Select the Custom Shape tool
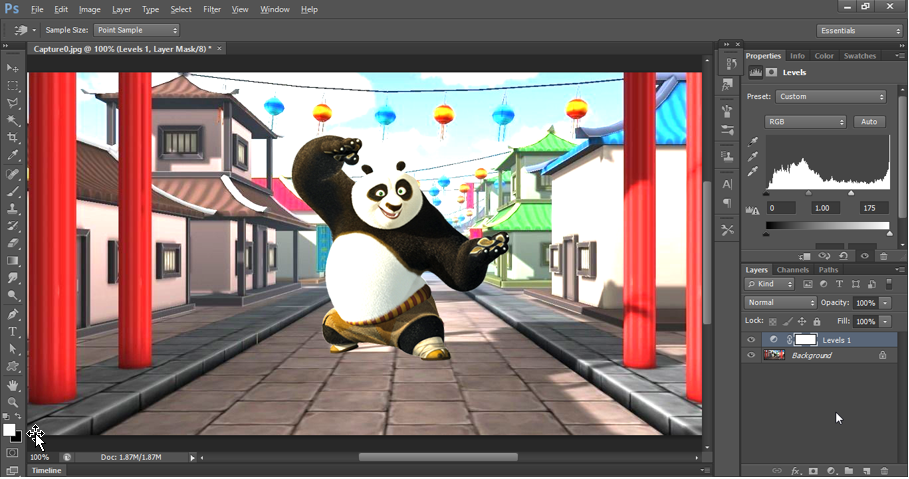This screenshot has width=909, height=479. (x=12, y=366)
